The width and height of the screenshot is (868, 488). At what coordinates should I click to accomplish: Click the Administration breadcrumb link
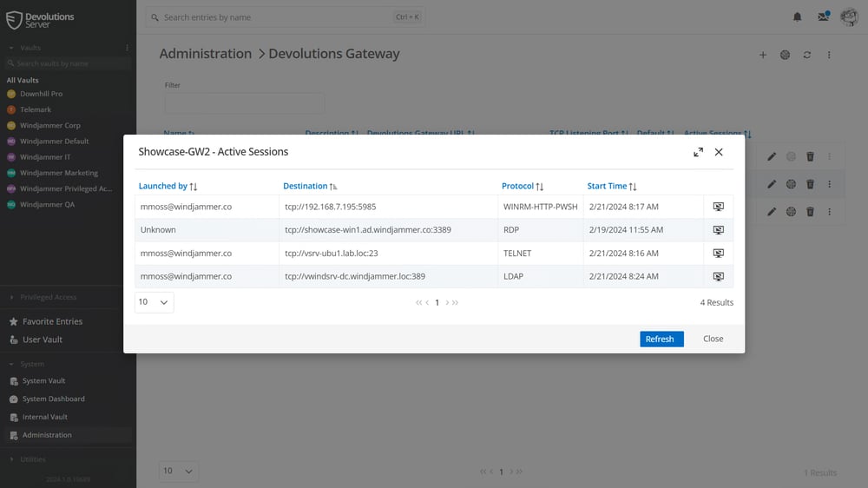tap(206, 54)
